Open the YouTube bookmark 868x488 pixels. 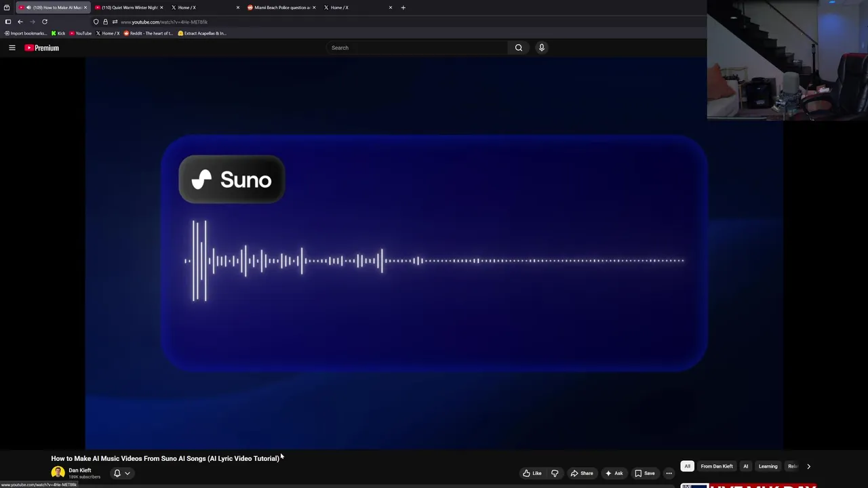(80, 33)
